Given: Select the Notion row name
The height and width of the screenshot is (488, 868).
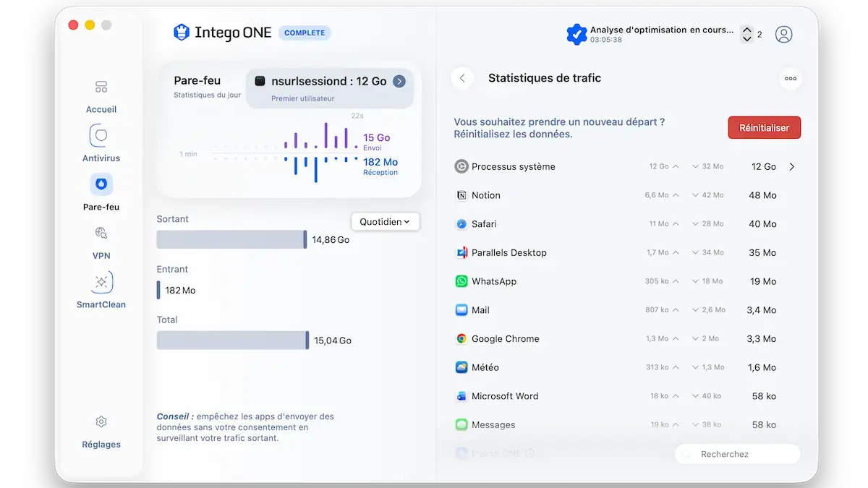Looking at the screenshot, I should (x=486, y=195).
